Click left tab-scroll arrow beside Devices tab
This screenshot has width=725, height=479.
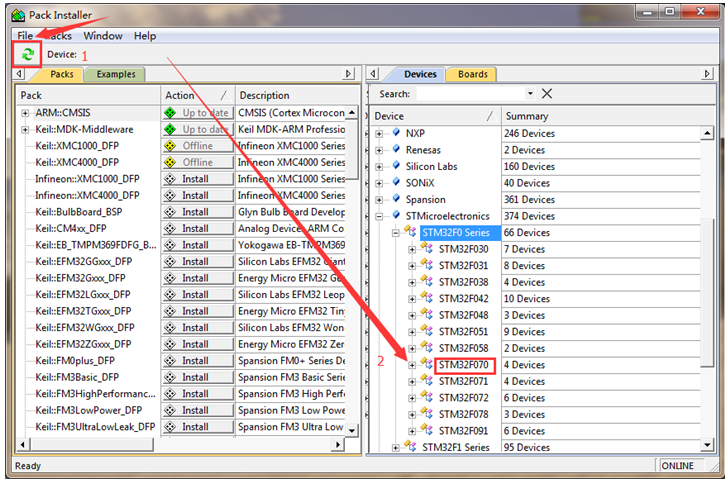coord(374,74)
